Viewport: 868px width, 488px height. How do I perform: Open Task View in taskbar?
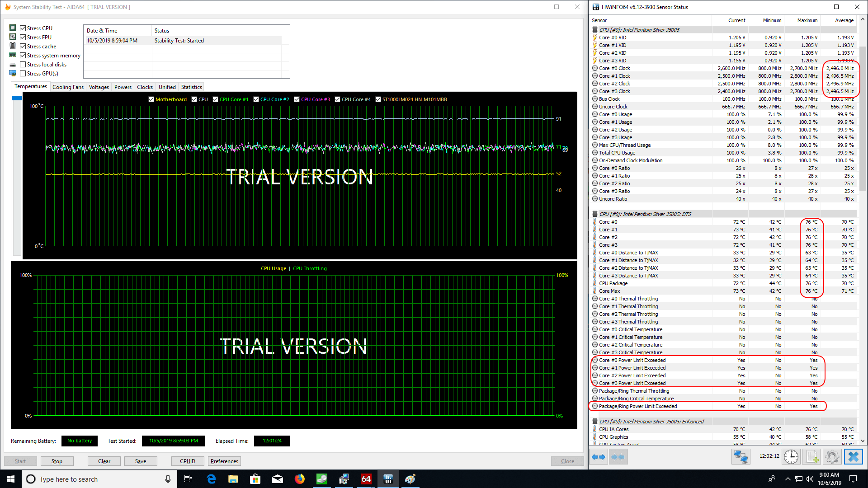tap(188, 479)
